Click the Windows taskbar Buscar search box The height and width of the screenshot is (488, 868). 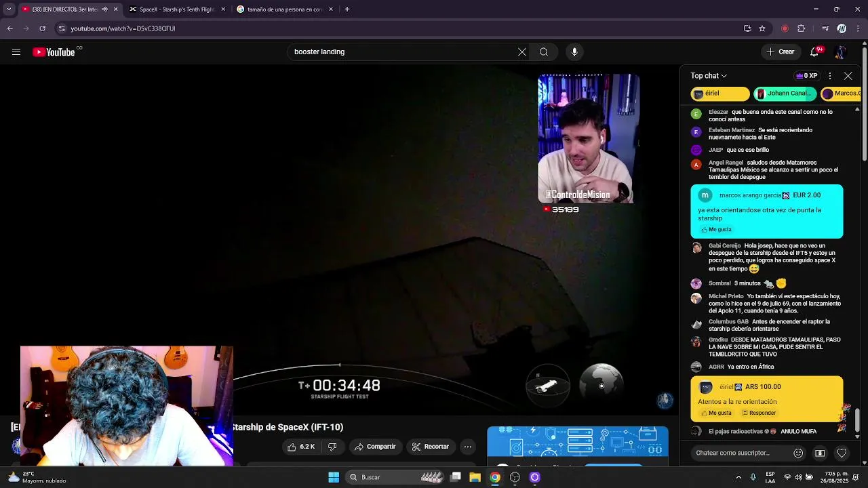click(396, 477)
